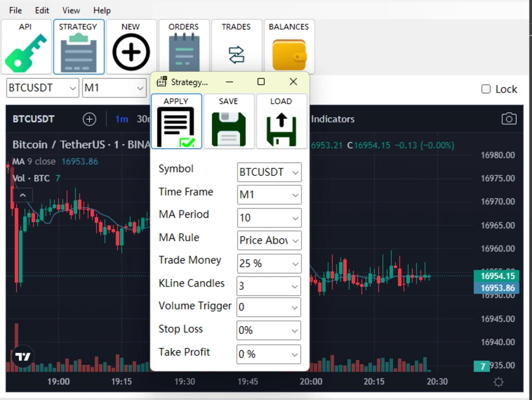Screen dimensions: 532x400
Task: Expand the Stop Loss dropdown
Action: click(x=269, y=330)
